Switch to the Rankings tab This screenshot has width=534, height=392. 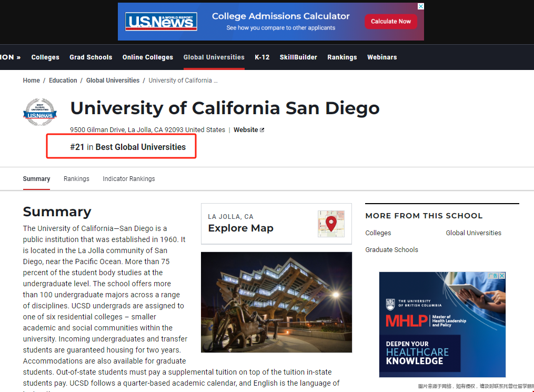pyautogui.click(x=76, y=179)
